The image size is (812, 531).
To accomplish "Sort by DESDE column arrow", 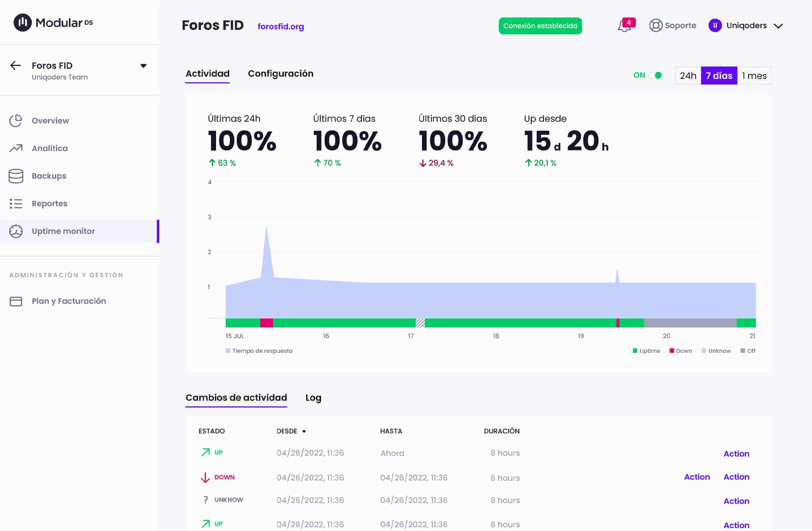I will (x=304, y=431).
